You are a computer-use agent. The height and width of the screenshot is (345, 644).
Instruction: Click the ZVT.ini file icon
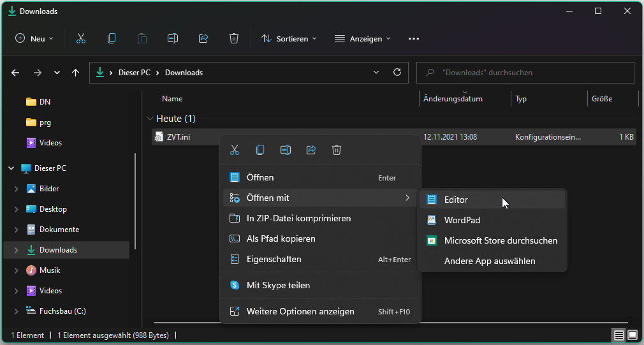pyautogui.click(x=158, y=136)
